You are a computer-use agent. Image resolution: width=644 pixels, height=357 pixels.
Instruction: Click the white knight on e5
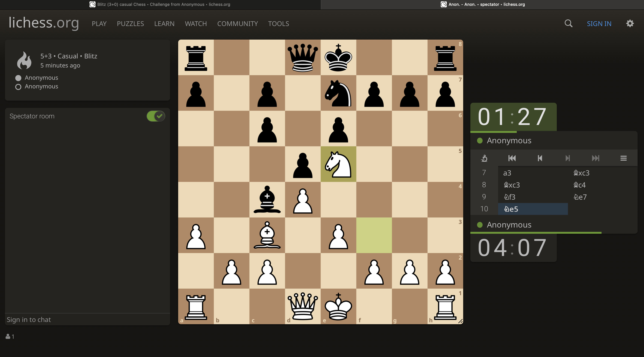338,164
